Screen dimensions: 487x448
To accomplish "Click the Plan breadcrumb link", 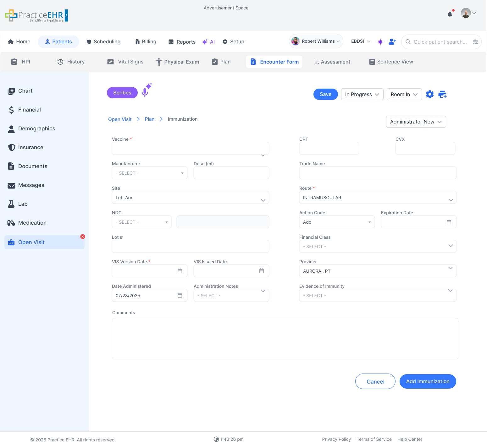I will click(149, 119).
